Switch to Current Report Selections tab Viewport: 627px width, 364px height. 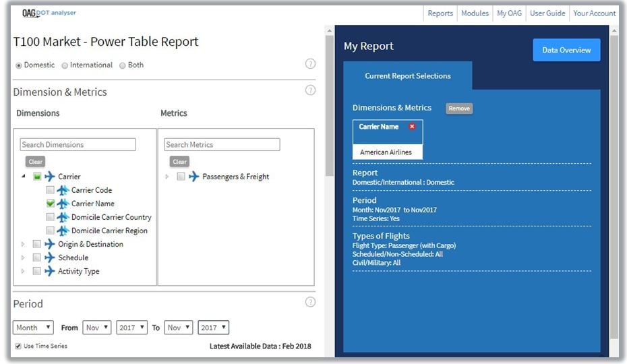click(x=407, y=76)
